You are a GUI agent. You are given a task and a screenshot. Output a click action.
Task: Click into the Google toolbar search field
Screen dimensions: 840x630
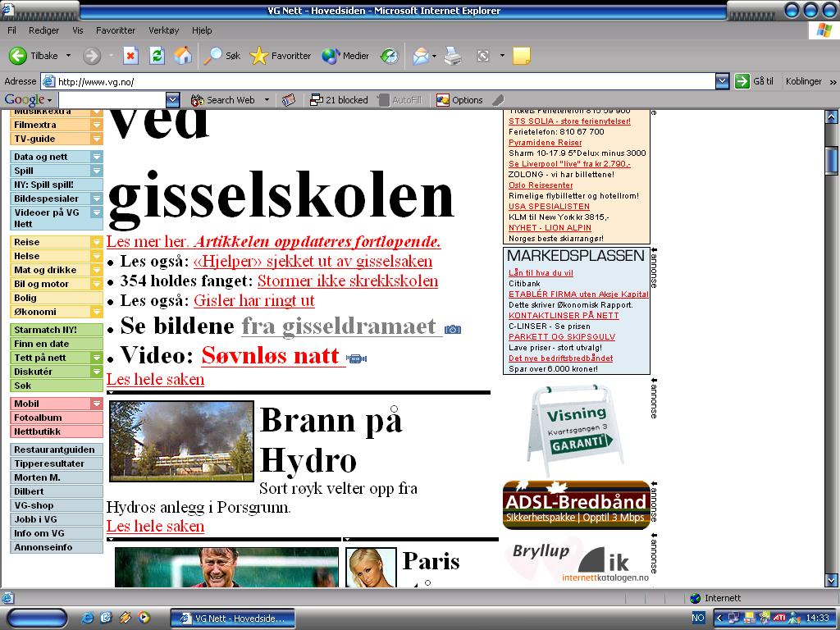112,100
